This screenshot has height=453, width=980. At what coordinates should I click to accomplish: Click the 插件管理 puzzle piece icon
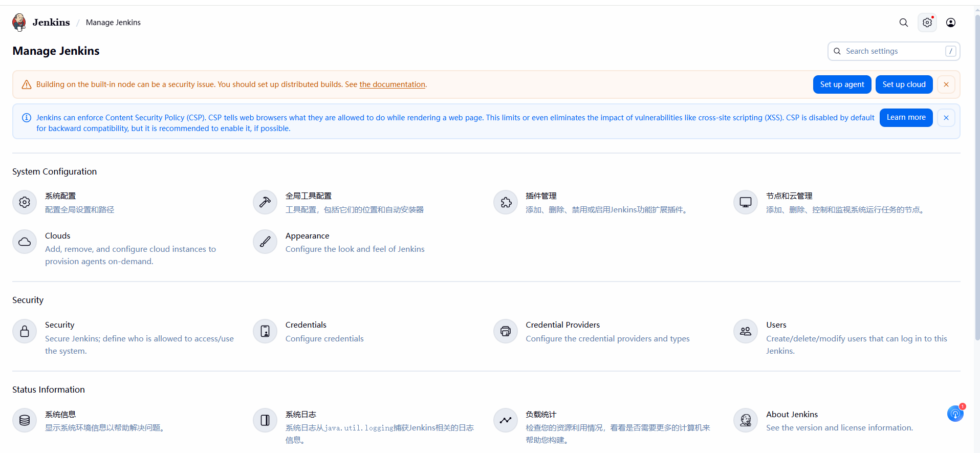(x=506, y=203)
